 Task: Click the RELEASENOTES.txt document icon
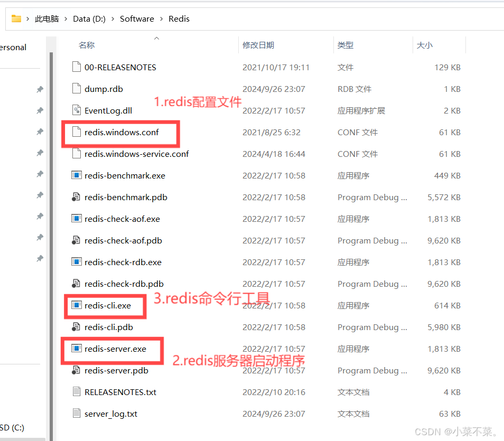coord(77,392)
